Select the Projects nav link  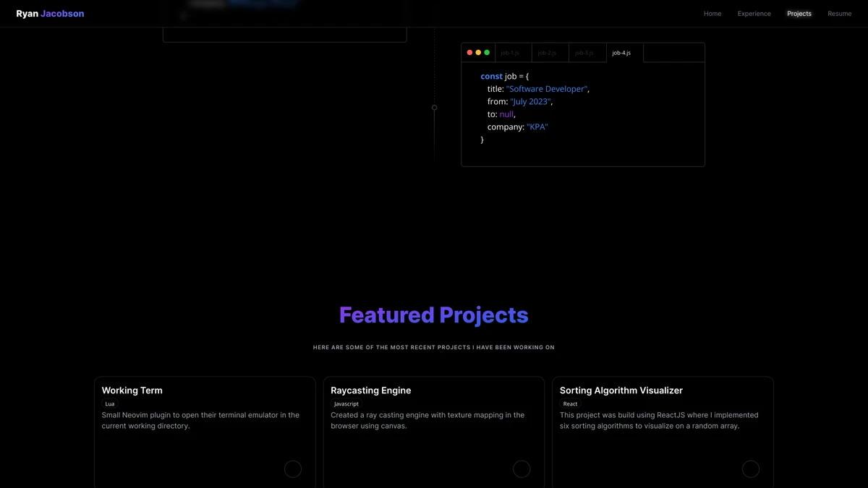click(799, 14)
